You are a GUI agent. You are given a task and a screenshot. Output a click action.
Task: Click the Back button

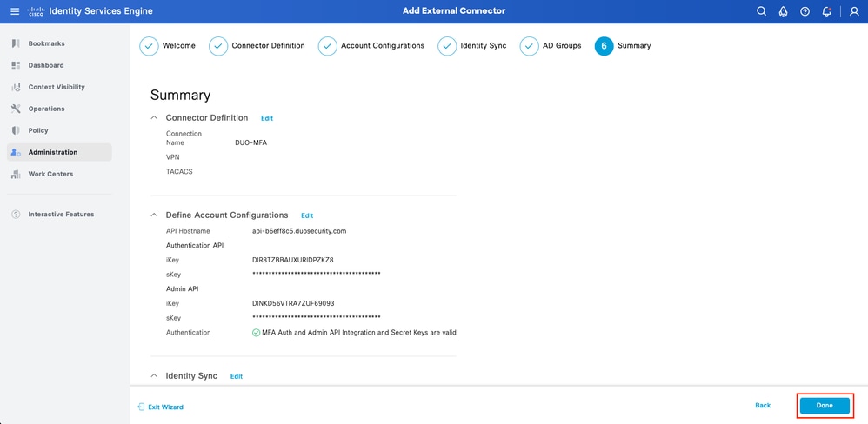(x=763, y=405)
